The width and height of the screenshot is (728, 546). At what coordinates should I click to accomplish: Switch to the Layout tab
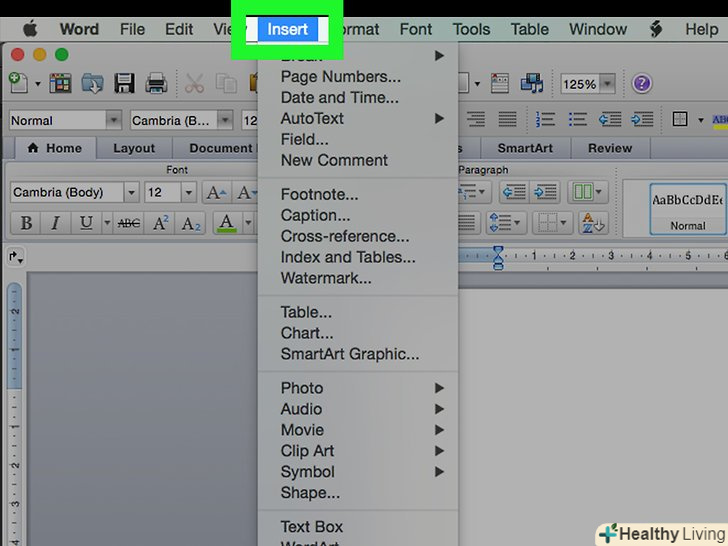point(134,148)
